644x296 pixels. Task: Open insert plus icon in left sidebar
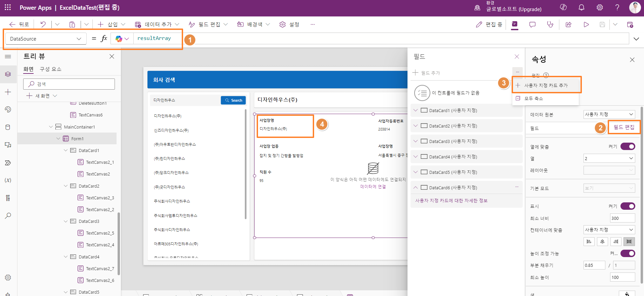(8, 92)
